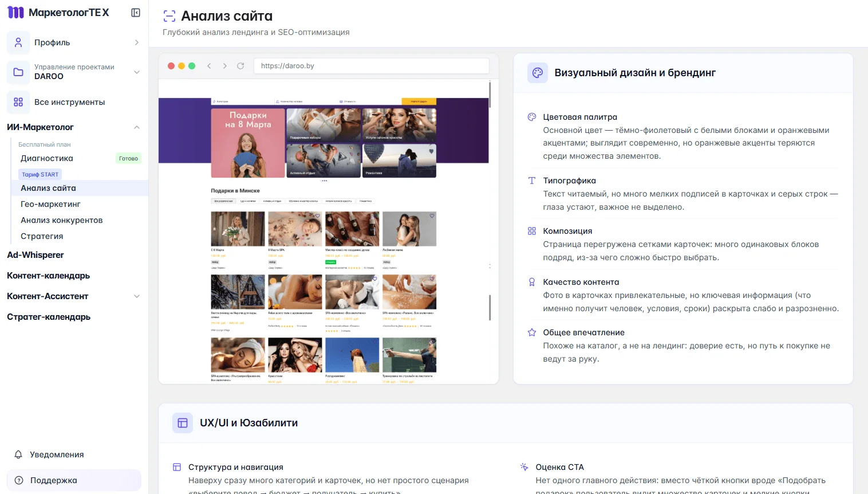The image size is (868, 494).
Task: Select Гео-маркетинг in the sidebar
Action: click(50, 204)
